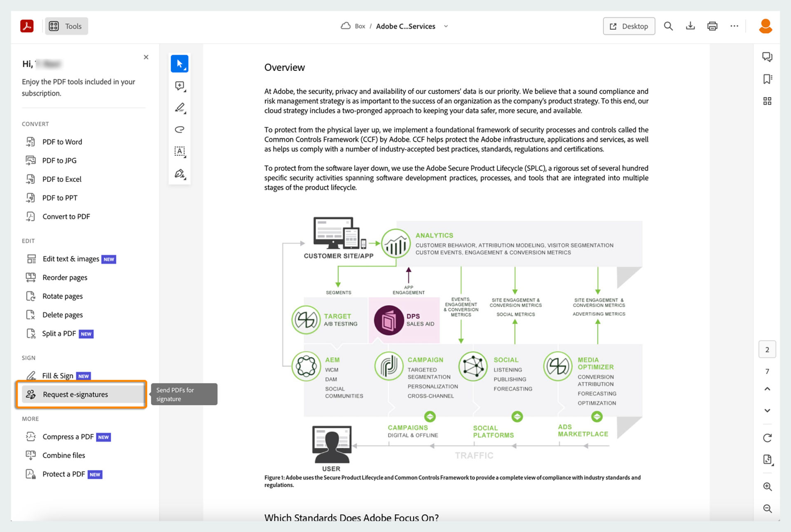
Task: Click the download icon
Action: [x=690, y=26]
